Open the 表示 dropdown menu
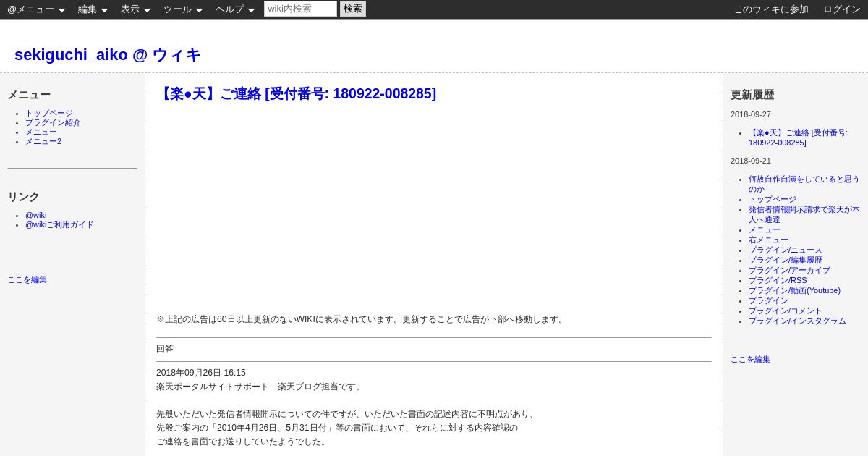This screenshot has height=456, width=868. click(135, 9)
